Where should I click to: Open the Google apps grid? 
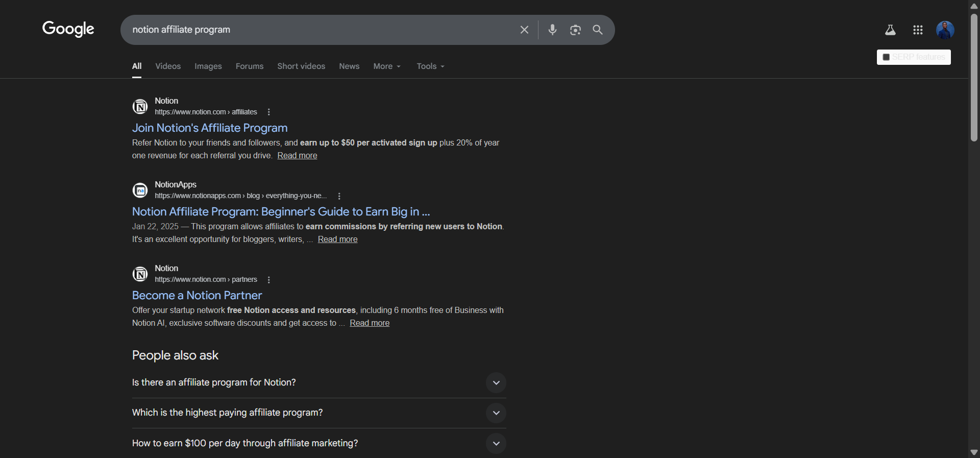tap(918, 30)
